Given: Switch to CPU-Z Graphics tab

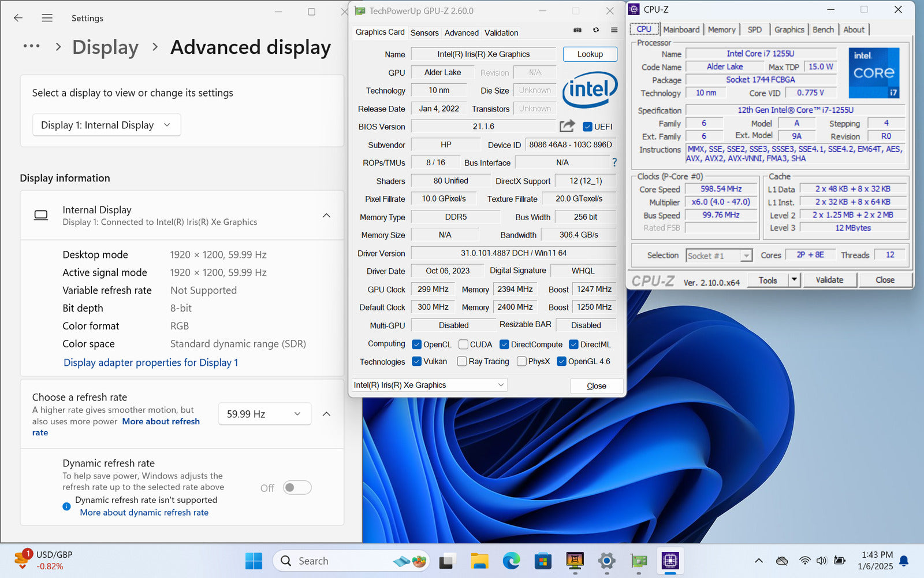Looking at the screenshot, I should 789,29.
